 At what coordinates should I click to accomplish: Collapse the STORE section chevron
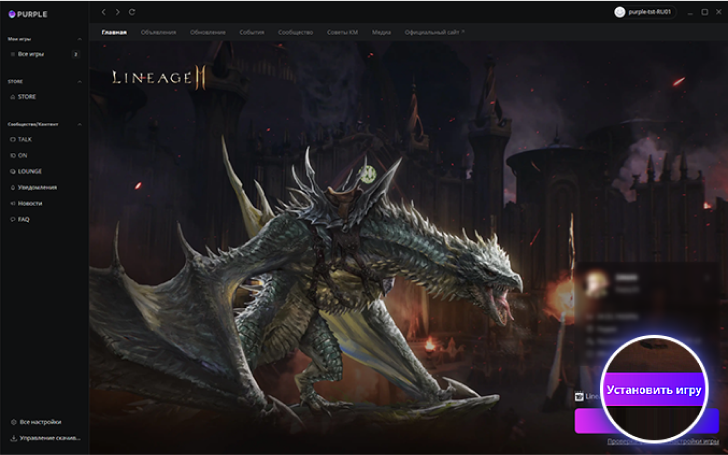click(x=79, y=82)
